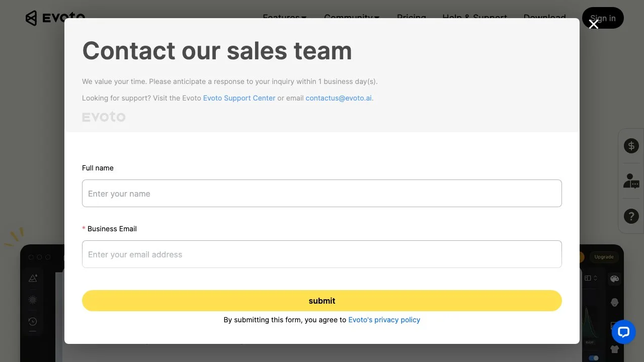Open the dollar pricing sidebar icon
This screenshot has height=362, width=644.
631,146
